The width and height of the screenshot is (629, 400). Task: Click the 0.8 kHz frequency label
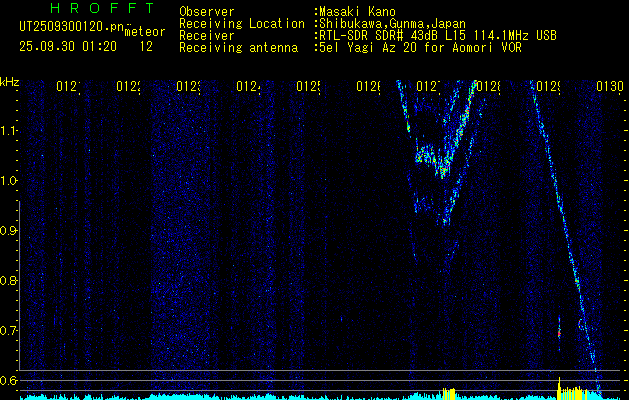click(8, 280)
